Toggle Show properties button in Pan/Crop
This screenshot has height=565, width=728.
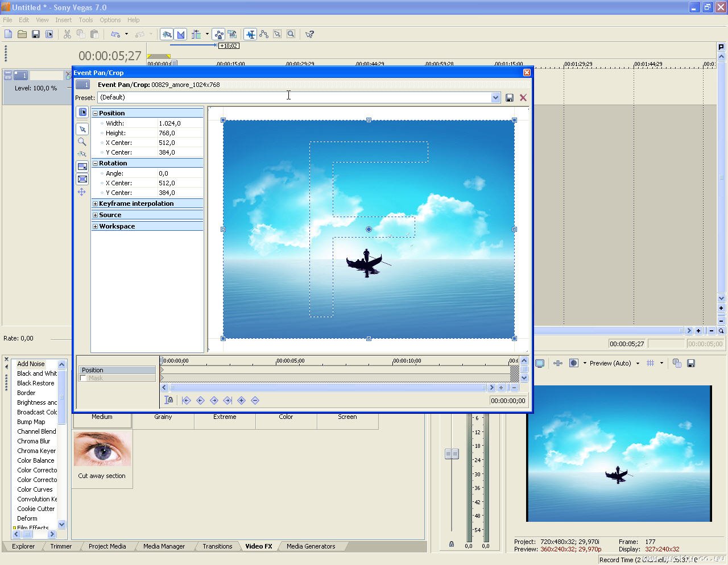(x=82, y=113)
